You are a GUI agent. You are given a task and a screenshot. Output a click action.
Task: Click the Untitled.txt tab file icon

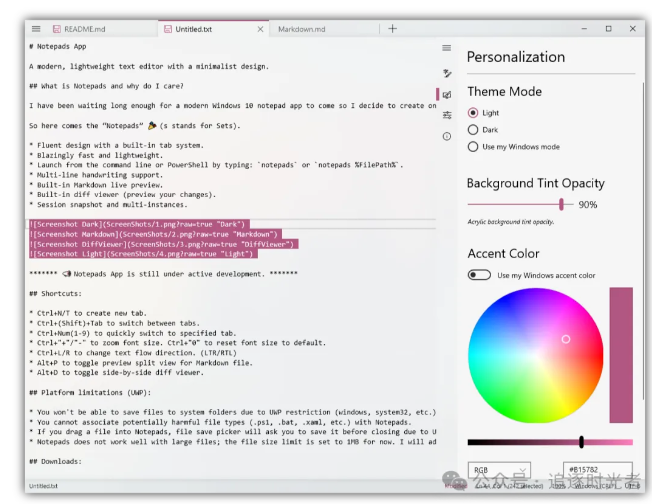point(168,29)
